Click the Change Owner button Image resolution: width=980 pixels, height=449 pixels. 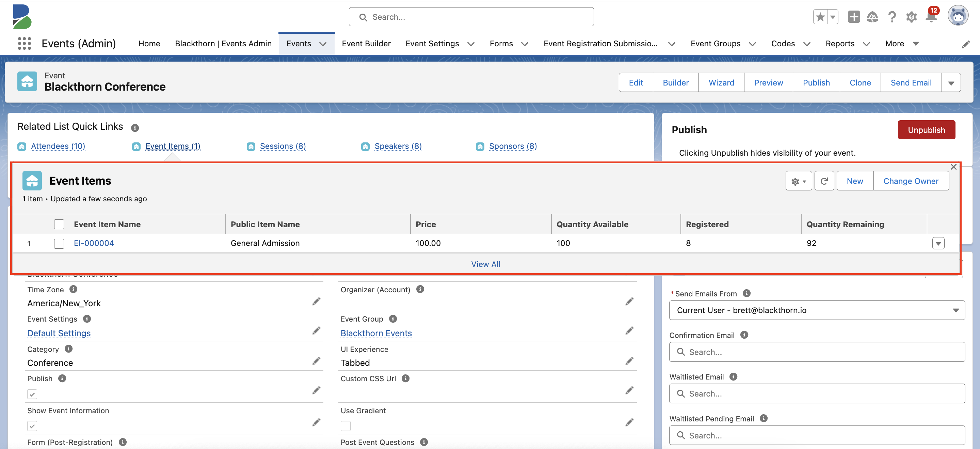pos(911,181)
